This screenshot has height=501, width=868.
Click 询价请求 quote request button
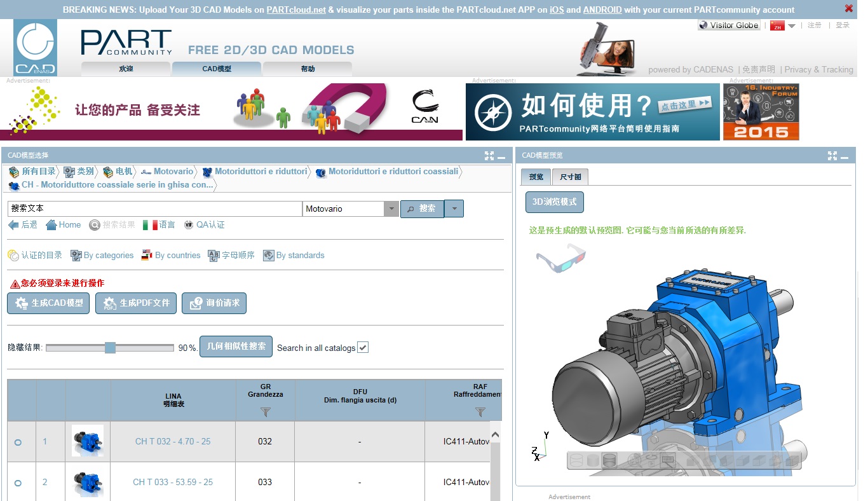point(214,303)
